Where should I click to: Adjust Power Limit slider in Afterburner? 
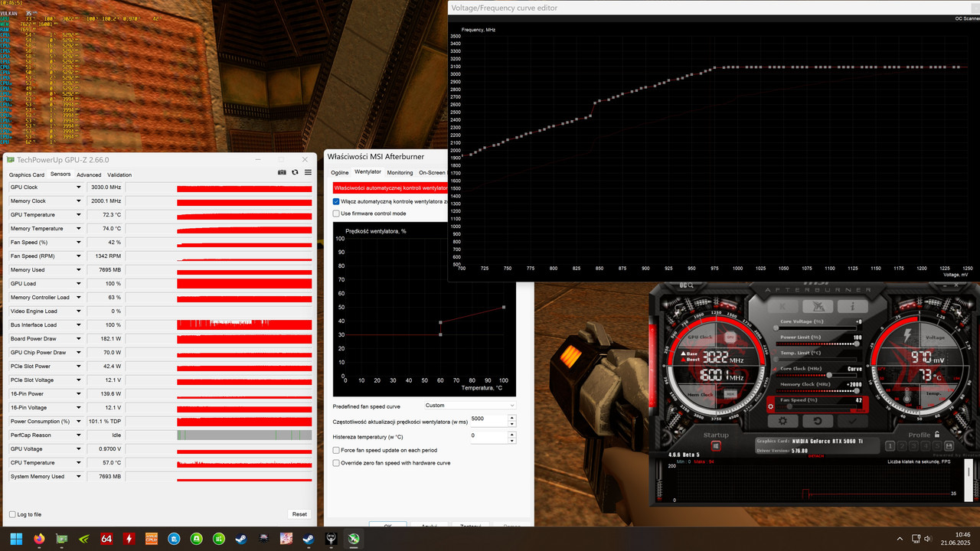(815, 344)
